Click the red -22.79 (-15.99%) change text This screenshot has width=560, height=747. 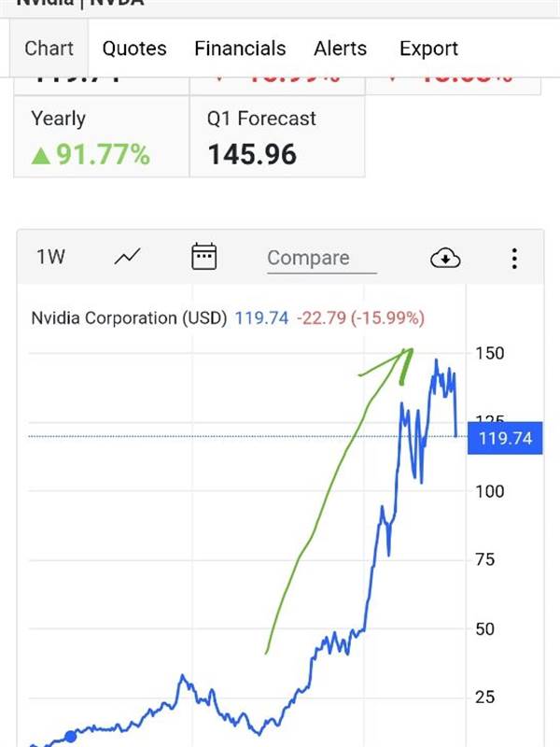360,318
